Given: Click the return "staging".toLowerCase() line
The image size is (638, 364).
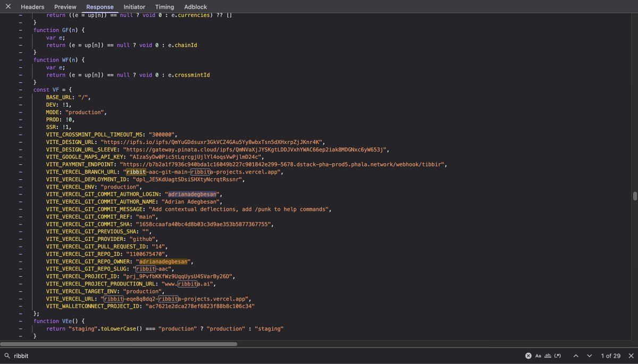Looking at the screenshot, I should pyautogui.click(x=165, y=328).
